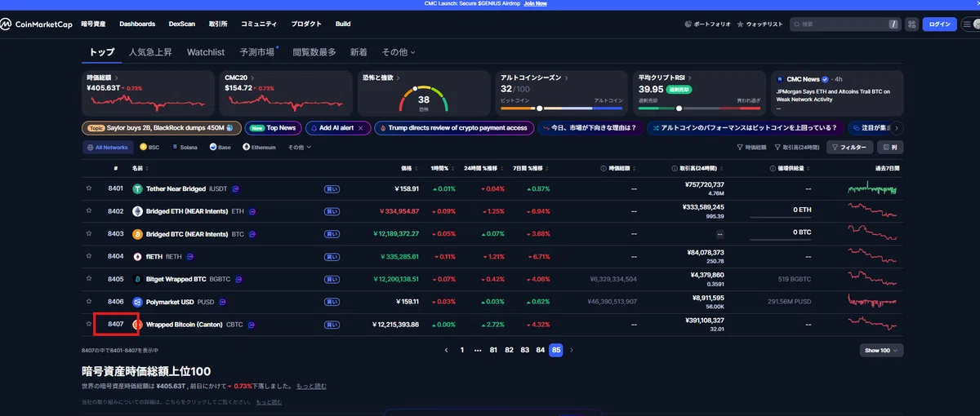Click info icon beside 循環供給量 column header
Image resolution: width=980 pixels, height=416 pixels.
(x=773, y=169)
